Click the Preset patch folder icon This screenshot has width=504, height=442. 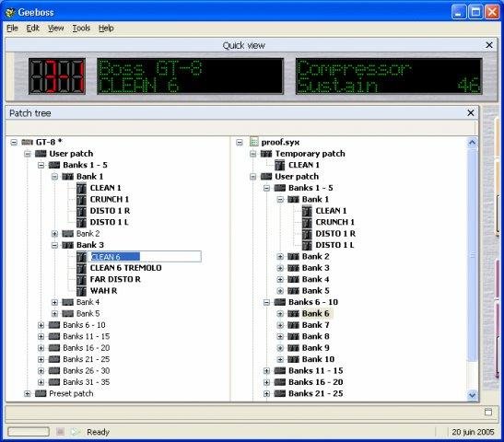[x=41, y=393]
